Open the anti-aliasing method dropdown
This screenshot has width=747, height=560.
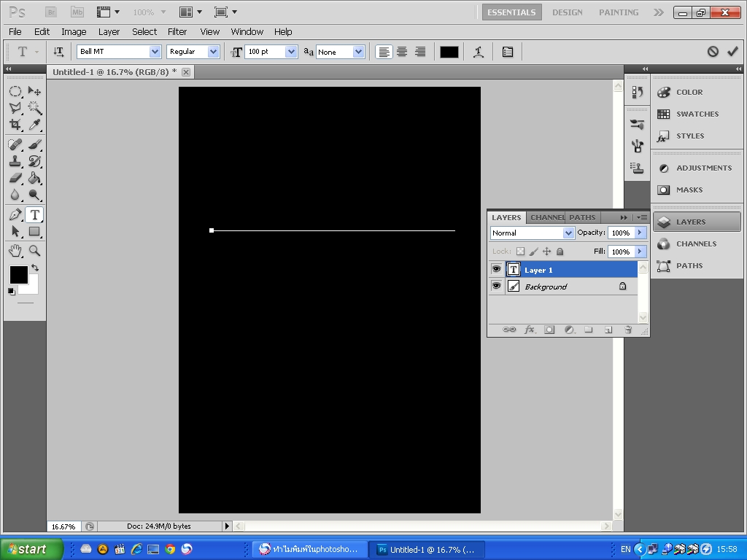[359, 52]
